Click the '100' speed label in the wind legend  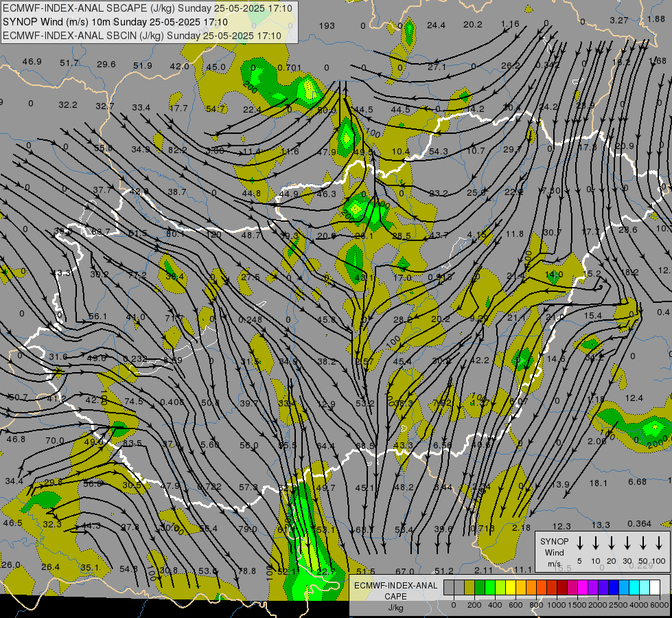pos(659,561)
